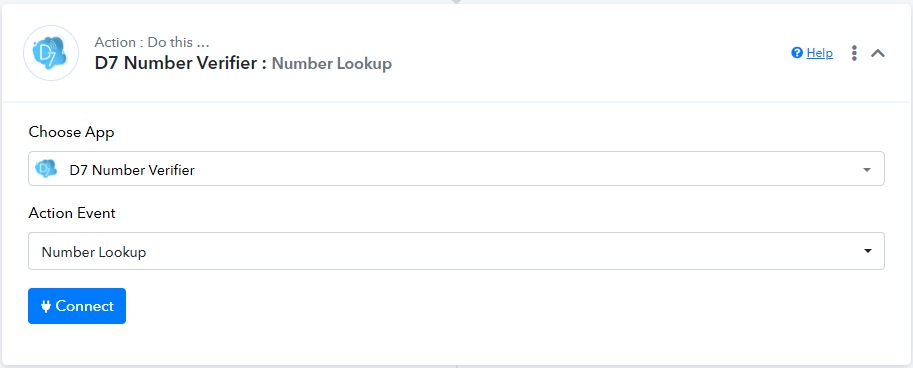Click the large D7 Number Verifier logo
Viewport: 913px width, 368px height.
51,53
